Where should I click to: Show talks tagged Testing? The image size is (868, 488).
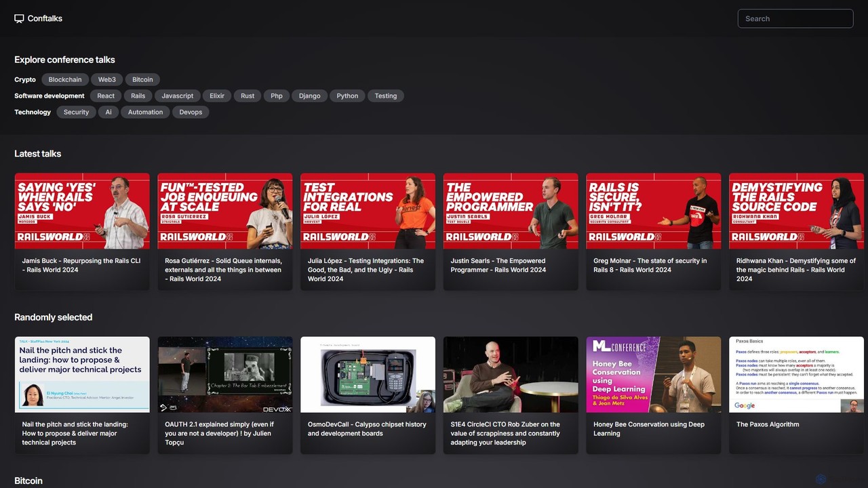click(x=386, y=96)
